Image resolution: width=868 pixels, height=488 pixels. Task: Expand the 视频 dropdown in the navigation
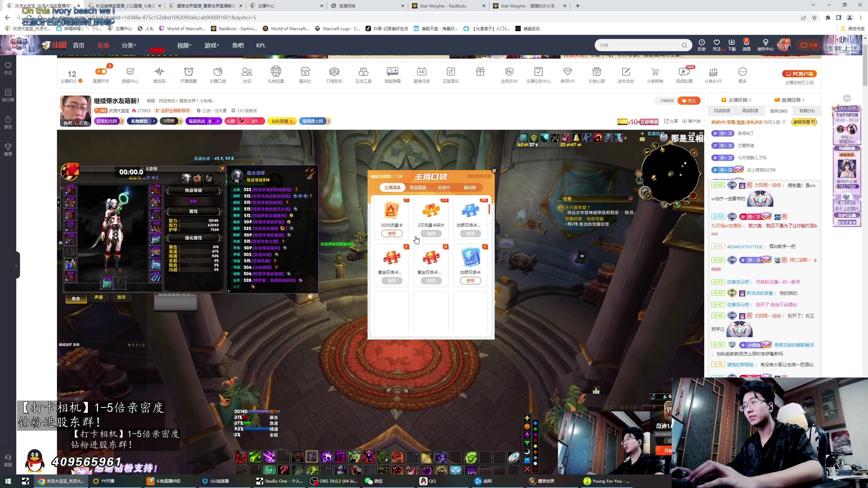coord(184,45)
